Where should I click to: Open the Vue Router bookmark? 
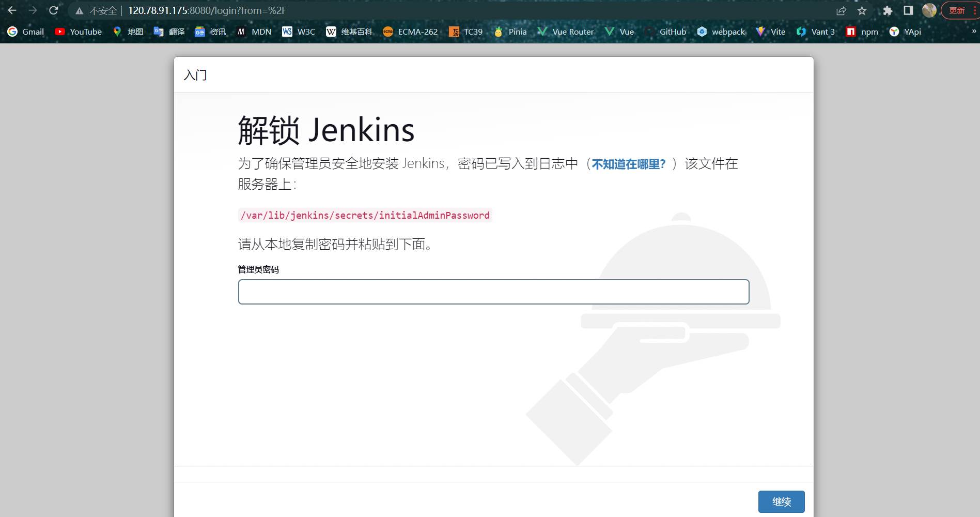click(566, 32)
